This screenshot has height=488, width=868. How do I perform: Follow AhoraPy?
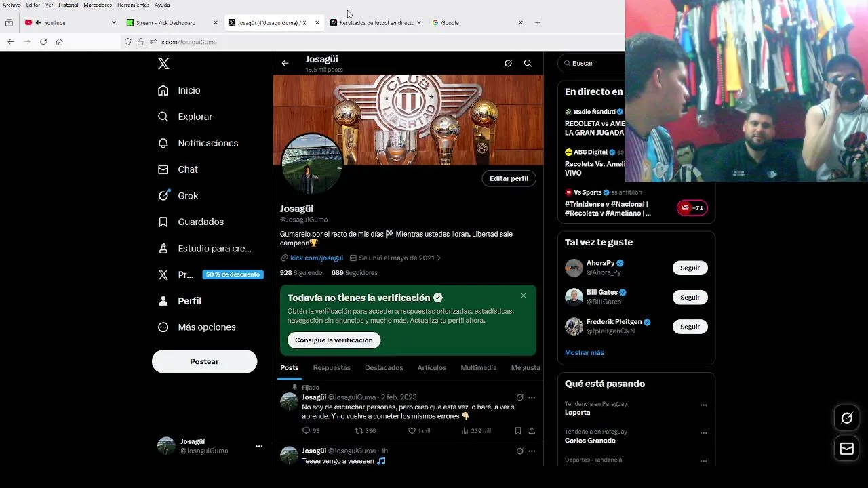click(690, 268)
